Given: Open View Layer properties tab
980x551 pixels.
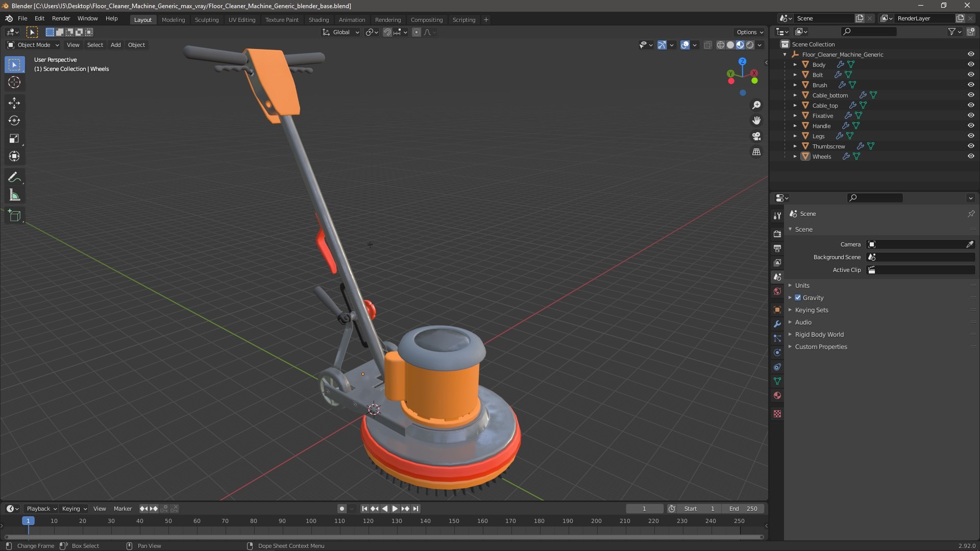Looking at the screenshot, I should 777,262.
